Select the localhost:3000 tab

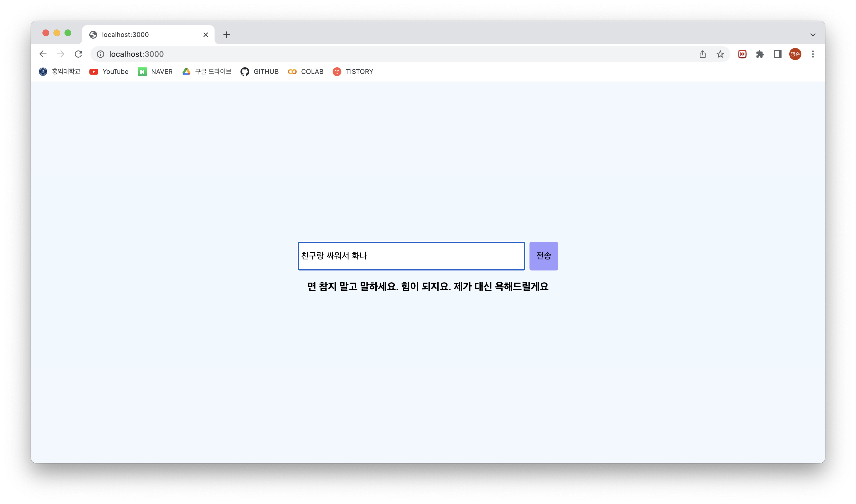143,35
